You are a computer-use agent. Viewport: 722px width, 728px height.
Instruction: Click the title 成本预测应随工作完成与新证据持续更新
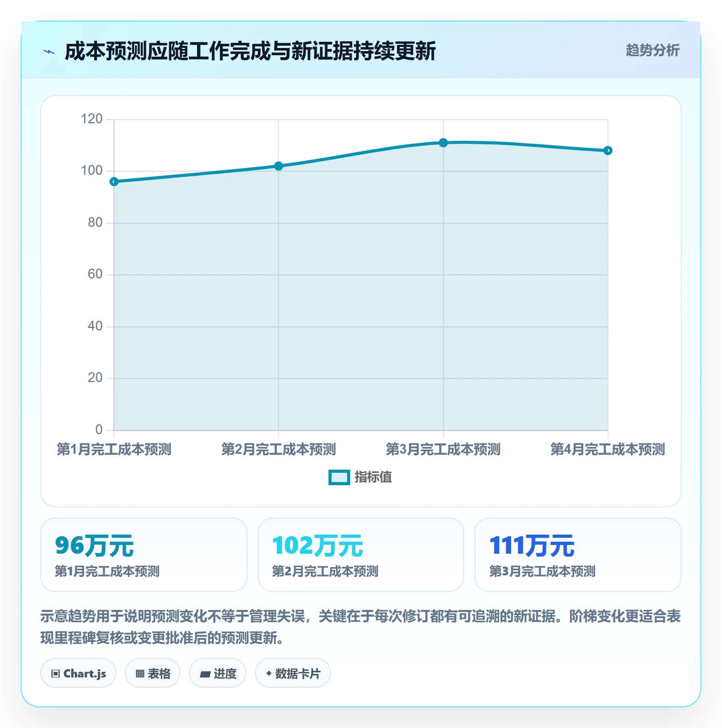[250, 51]
